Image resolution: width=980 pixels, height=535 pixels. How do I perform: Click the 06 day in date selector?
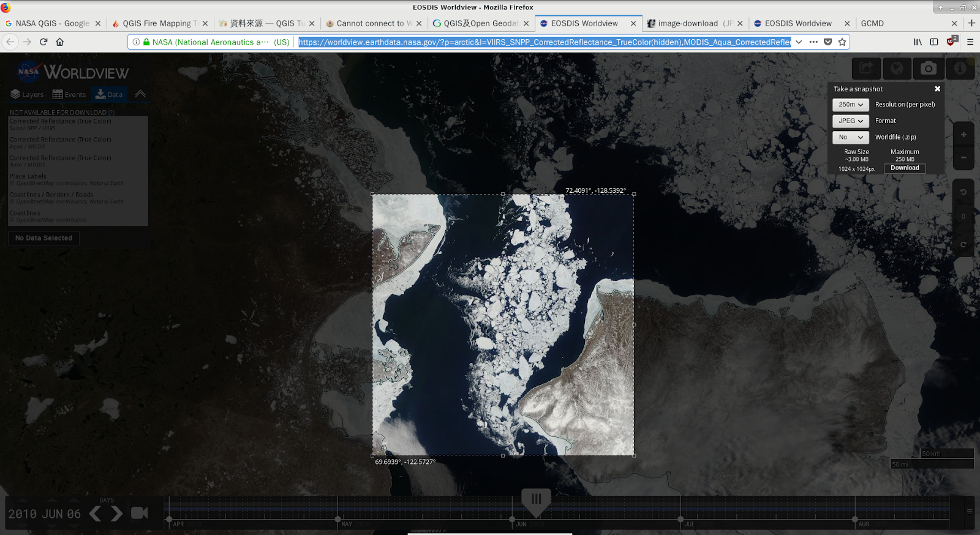[74, 514]
